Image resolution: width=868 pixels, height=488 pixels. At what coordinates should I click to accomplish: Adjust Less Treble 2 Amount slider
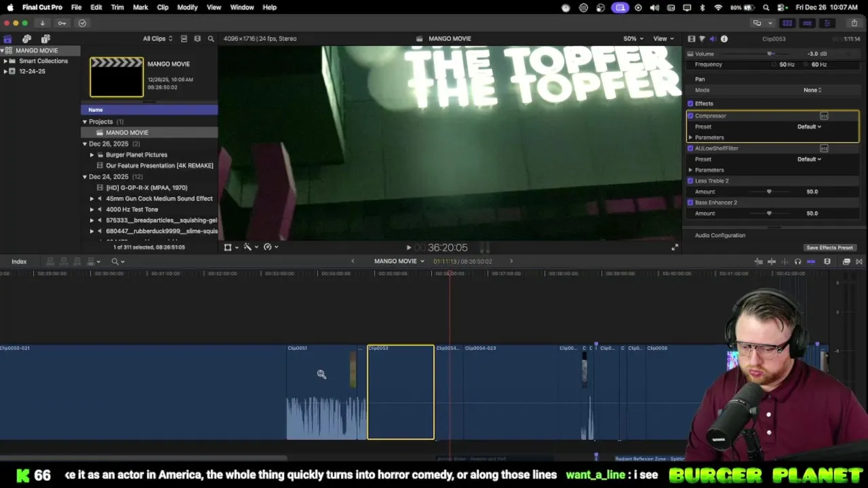pos(769,192)
